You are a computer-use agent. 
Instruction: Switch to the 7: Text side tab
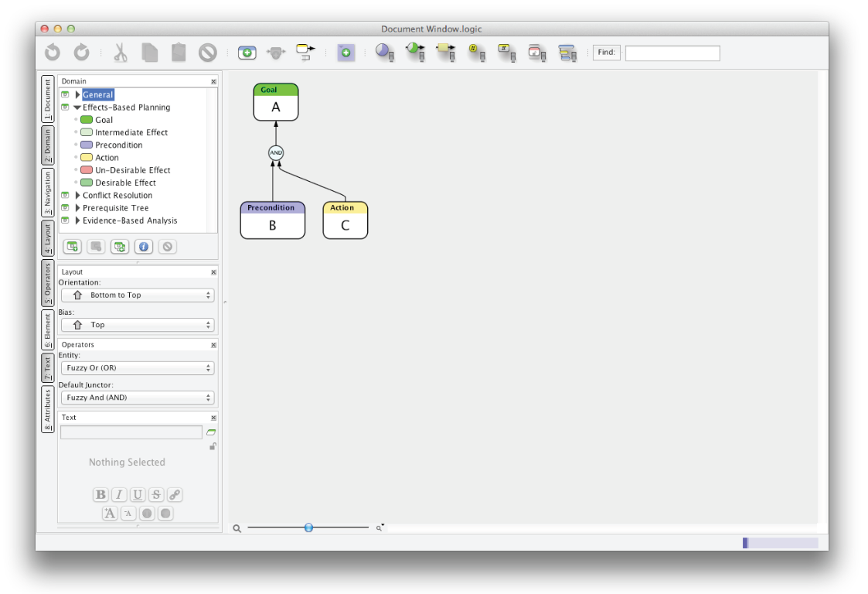[48, 368]
